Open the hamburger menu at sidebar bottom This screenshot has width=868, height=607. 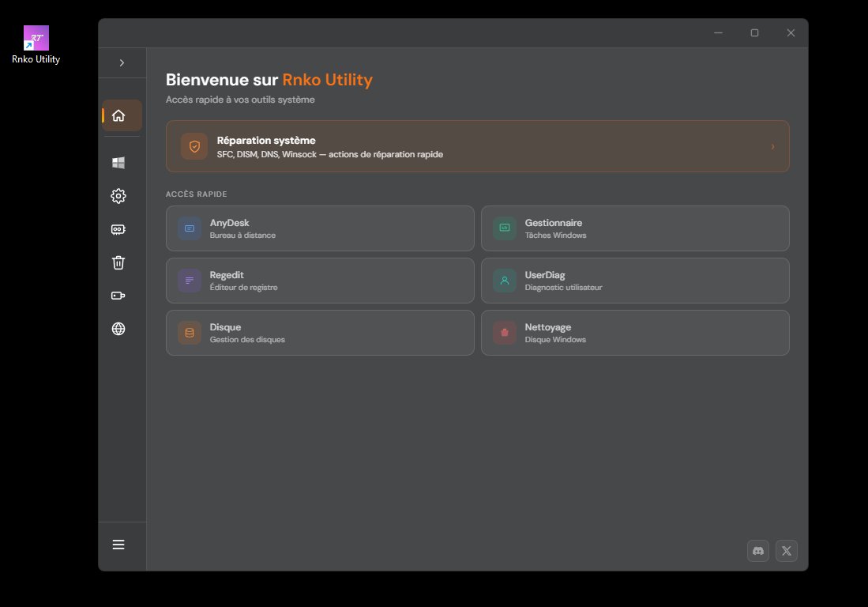(x=118, y=545)
